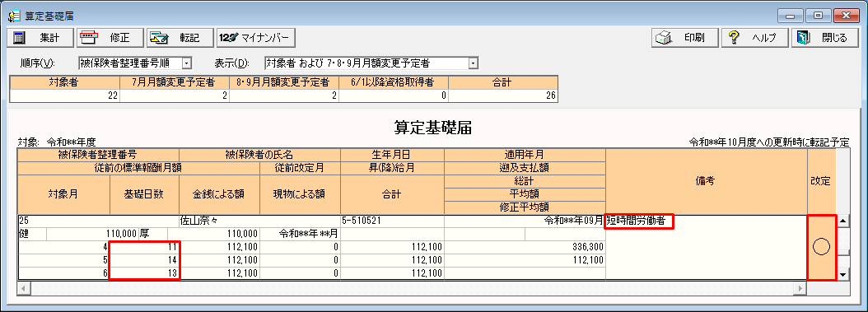Viewport: 868px width, 312px height.
Task: Click the 転記 transfer icon
Action: [x=160, y=38]
